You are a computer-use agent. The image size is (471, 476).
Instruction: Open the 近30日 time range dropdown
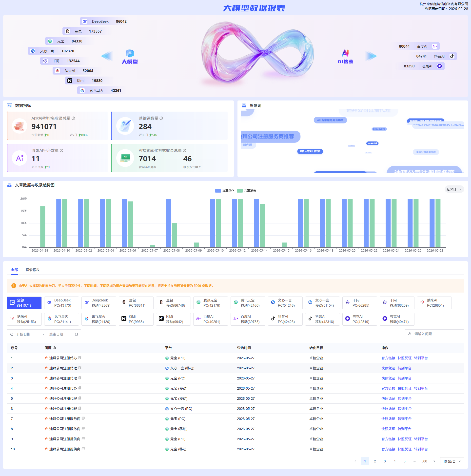coord(454,189)
